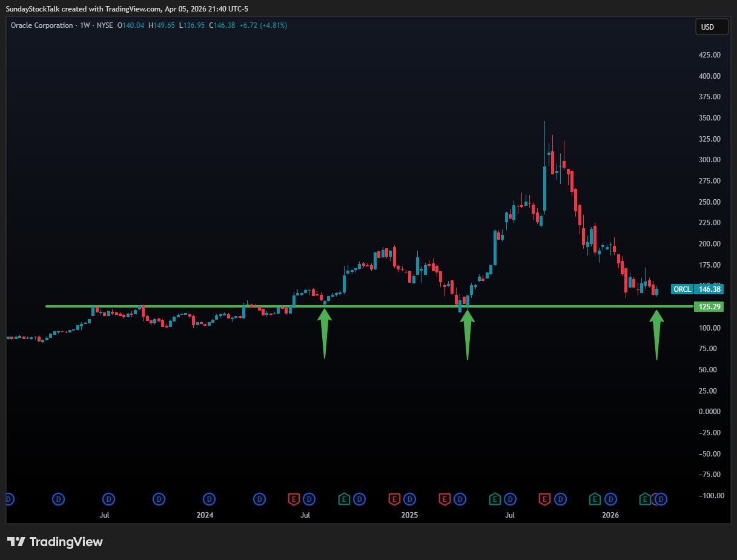Click the open value O140.04
737x560 pixels.
(x=131, y=25)
